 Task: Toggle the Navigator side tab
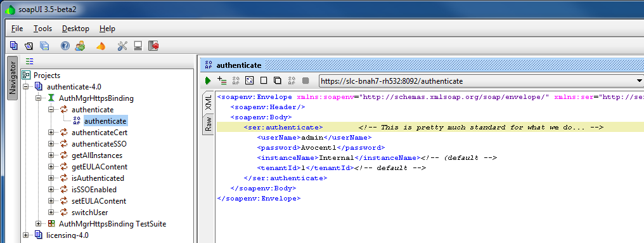(13, 78)
